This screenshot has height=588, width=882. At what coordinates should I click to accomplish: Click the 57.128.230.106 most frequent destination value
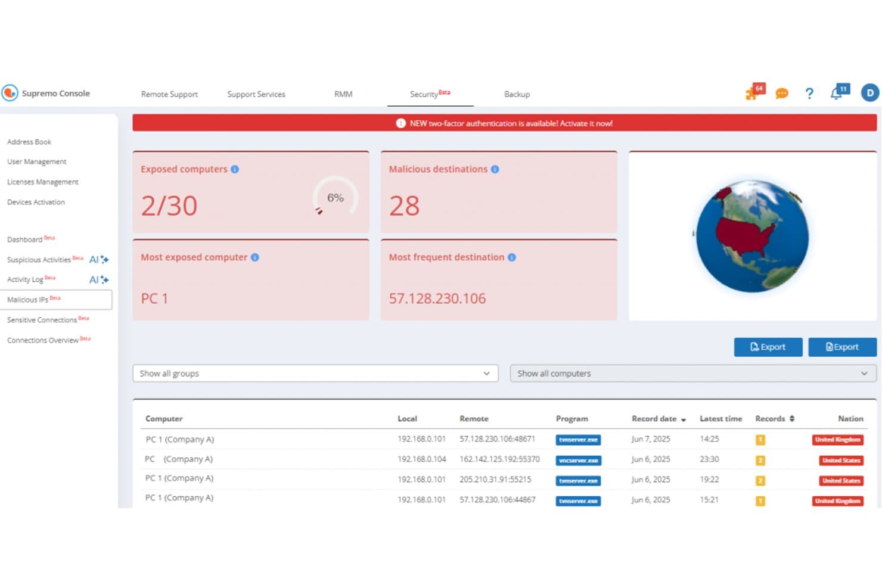(437, 298)
